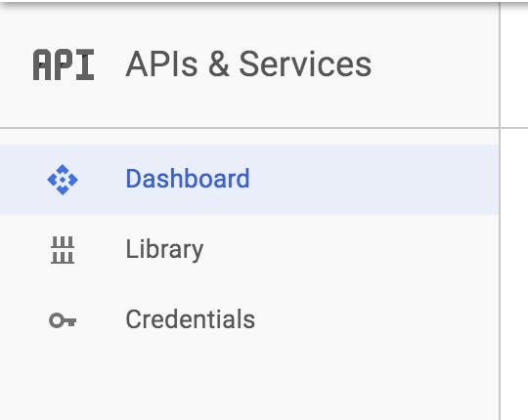Click the Credentials key icon
This screenshot has width=528, height=420.
[63, 320]
